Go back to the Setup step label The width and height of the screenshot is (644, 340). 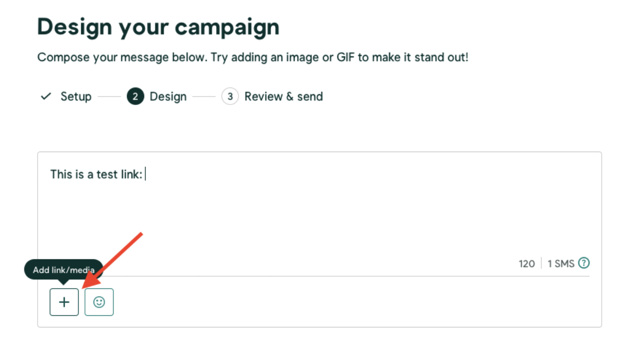[x=76, y=96]
